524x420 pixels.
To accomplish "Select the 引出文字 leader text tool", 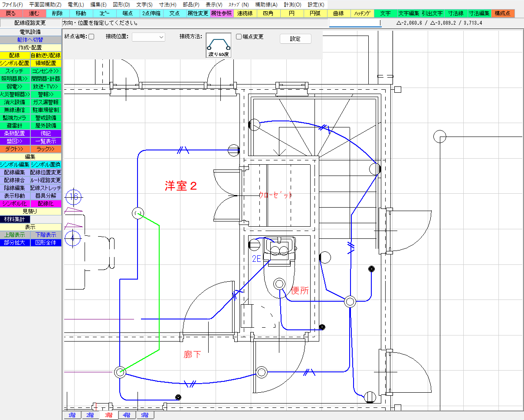I will [432, 13].
